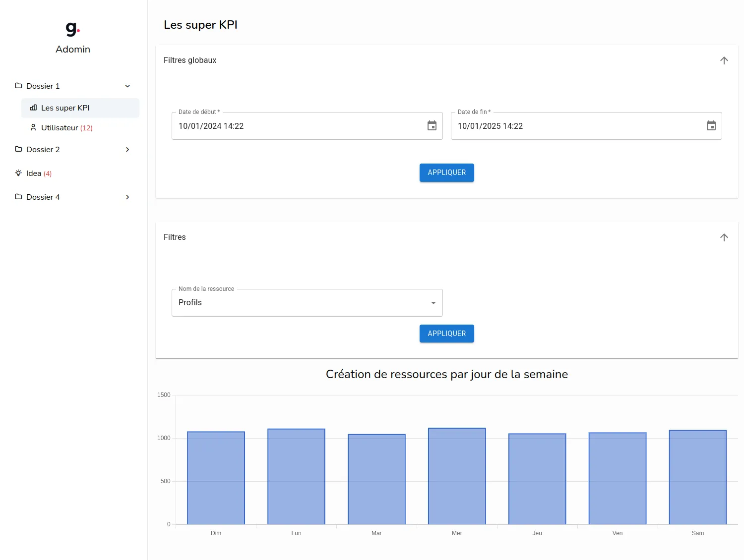Image resolution: width=744 pixels, height=560 pixels.
Task: Click the Sam bar in chart
Action: pos(698,477)
